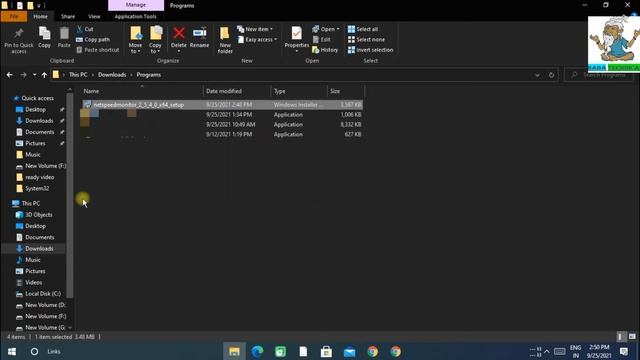Switch to large icons view in status bar

(632, 337)
